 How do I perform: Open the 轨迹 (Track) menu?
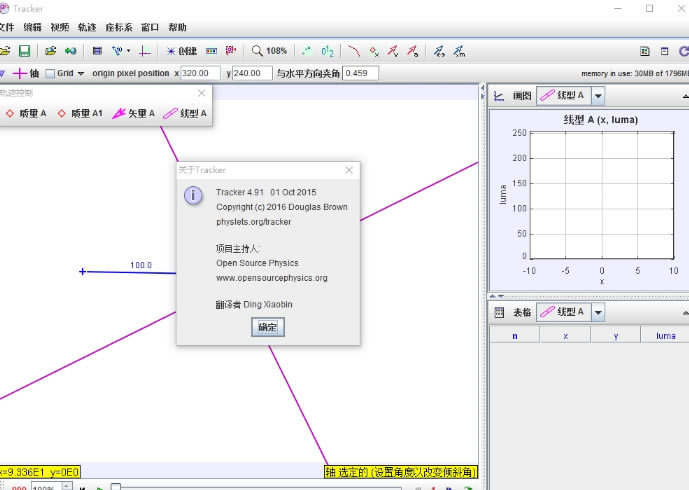click(x=88, y=27)
